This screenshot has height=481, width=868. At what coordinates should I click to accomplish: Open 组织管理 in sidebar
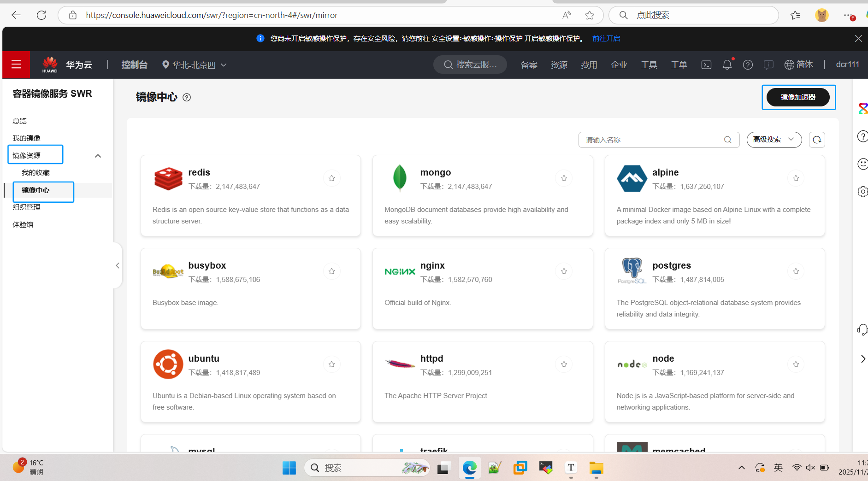tap(27, 207)
